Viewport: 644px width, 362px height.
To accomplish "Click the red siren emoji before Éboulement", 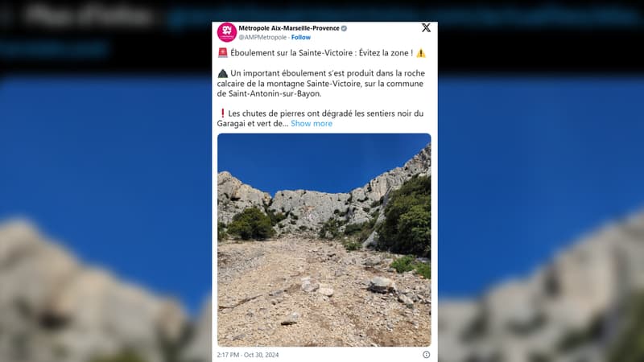I will [223, 52].
